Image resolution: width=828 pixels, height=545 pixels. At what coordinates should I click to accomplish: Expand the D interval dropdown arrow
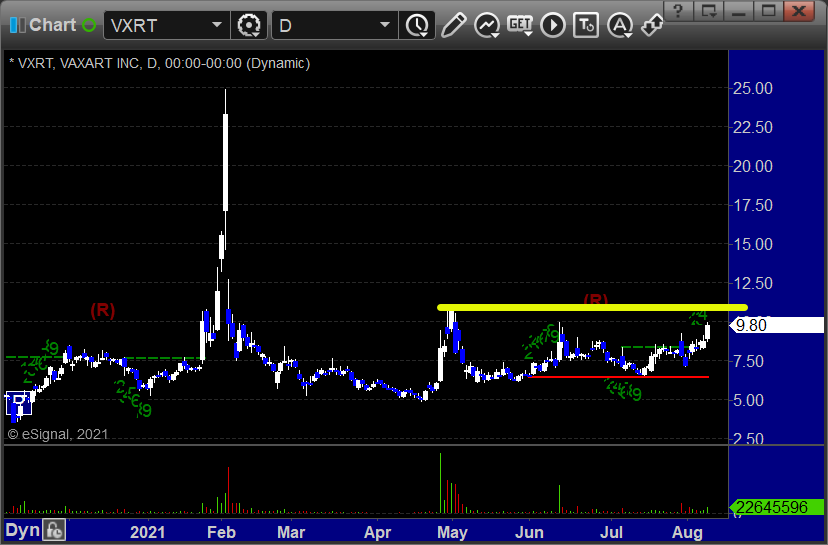tap(385, 25)
